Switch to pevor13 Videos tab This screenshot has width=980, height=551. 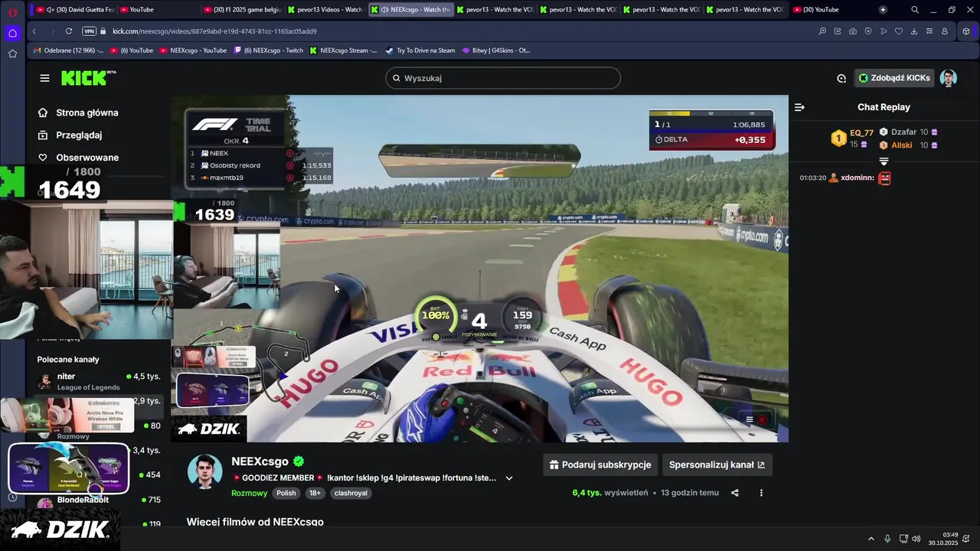(325, 10)
